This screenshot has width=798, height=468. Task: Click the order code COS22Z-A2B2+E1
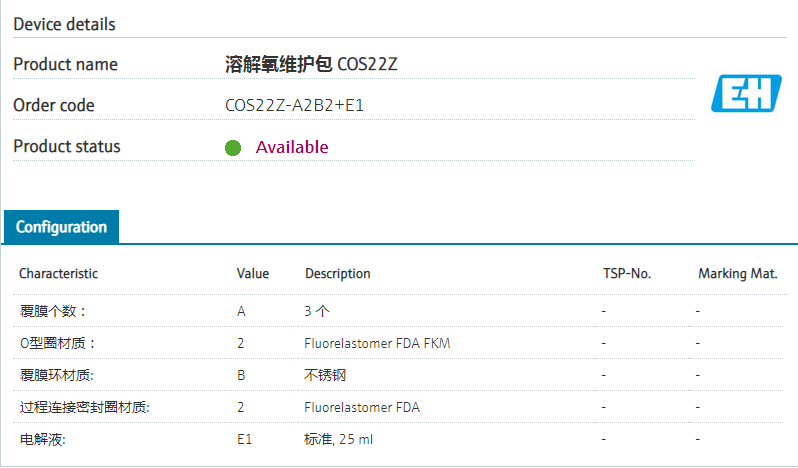tap(294, 105)
